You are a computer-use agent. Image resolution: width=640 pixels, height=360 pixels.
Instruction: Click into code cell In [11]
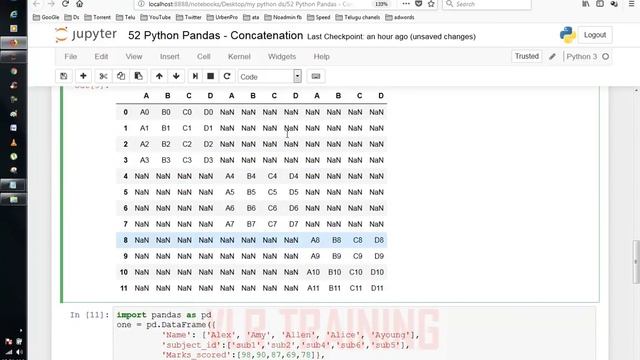(353, 334)
